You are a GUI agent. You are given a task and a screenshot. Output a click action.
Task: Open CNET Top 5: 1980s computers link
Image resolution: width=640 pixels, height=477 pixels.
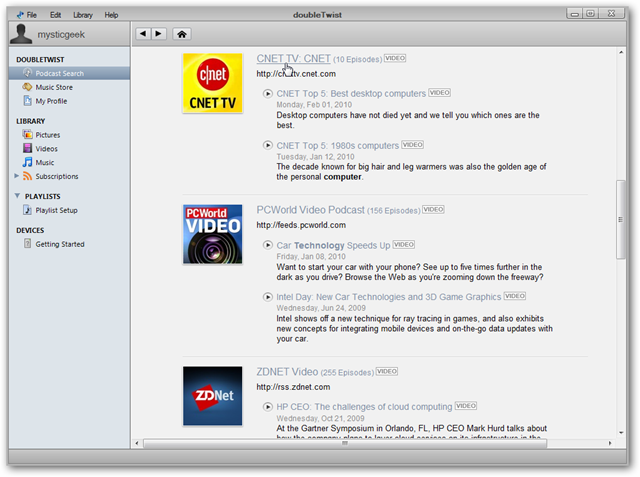point(338,146)
